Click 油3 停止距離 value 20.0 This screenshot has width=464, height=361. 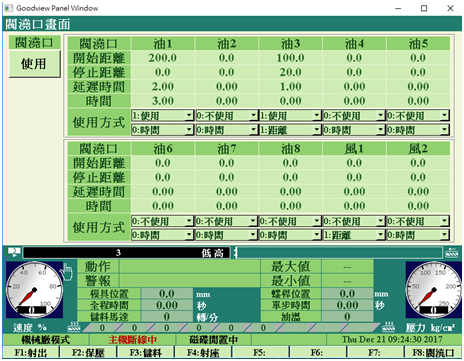click(290, 72)
